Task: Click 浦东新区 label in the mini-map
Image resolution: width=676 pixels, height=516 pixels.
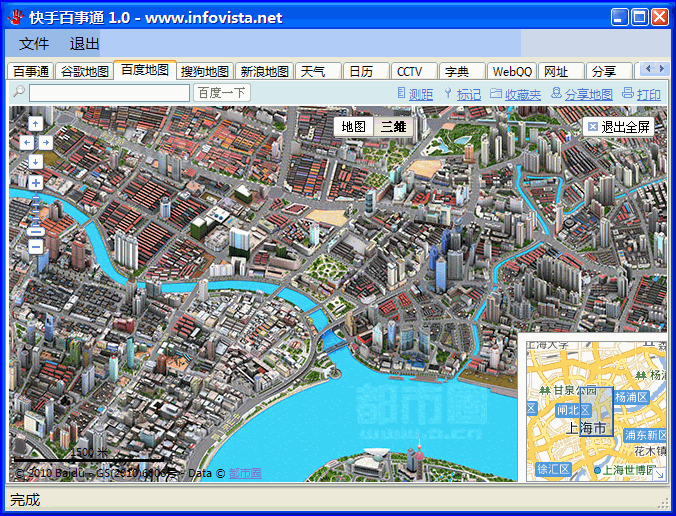Action: click(x=645, y=435)
